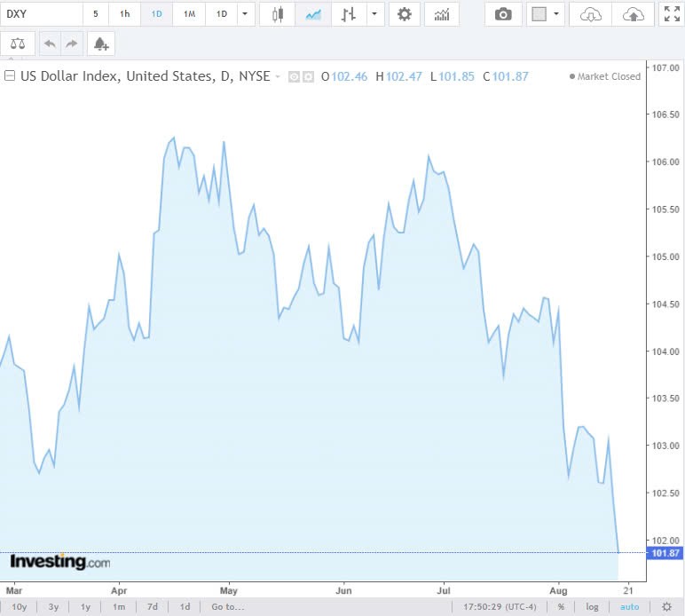Open the layout dropdown arrow
This screenshot has width=685, height=616.
point(556,14)
